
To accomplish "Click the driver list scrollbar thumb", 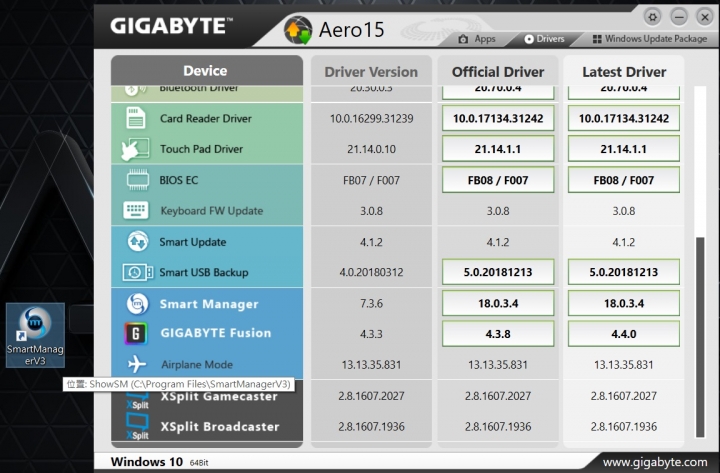I will (x=700, y=337).
